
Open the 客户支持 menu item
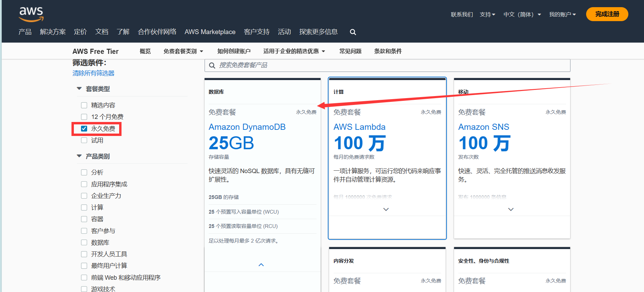257,32
